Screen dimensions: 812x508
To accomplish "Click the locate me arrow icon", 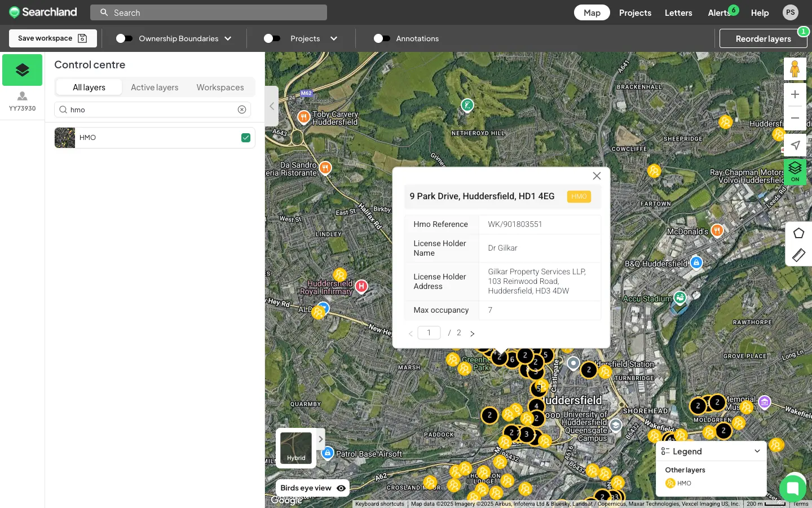I will (795, 145).
